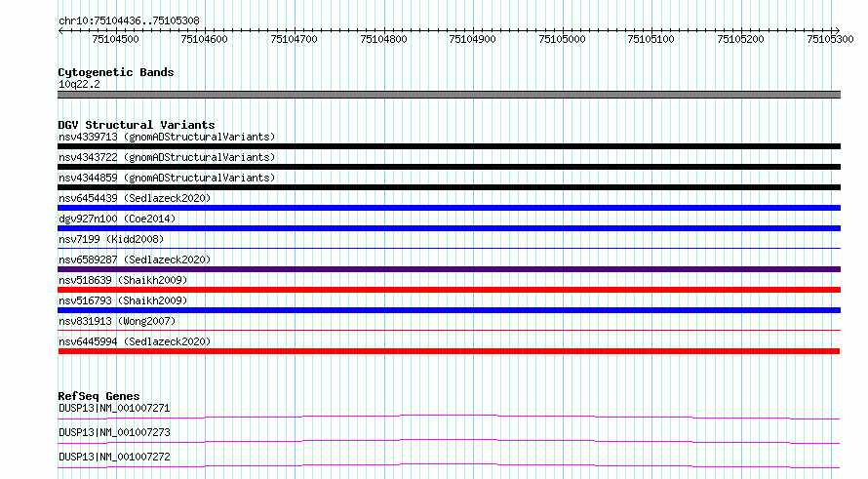Click the black bar for nsv4344859
This screenshot has height=479, width=868.
pos(449,187)
